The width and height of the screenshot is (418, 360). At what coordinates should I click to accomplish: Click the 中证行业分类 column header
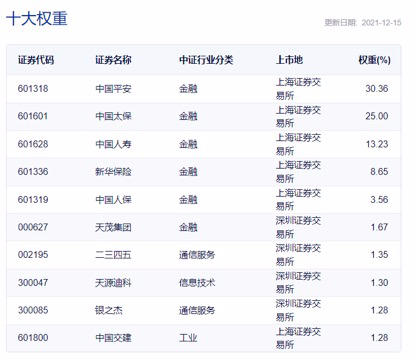[x=206, y=60]
